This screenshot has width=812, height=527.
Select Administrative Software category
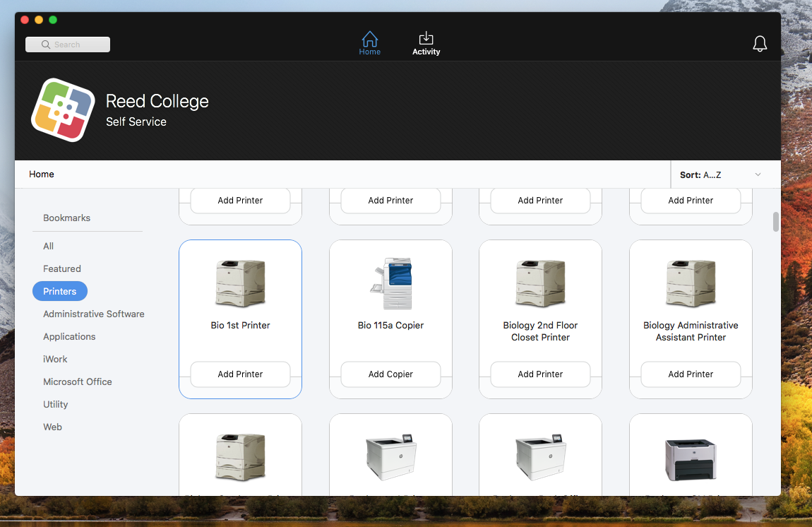(x=94, y=314)
